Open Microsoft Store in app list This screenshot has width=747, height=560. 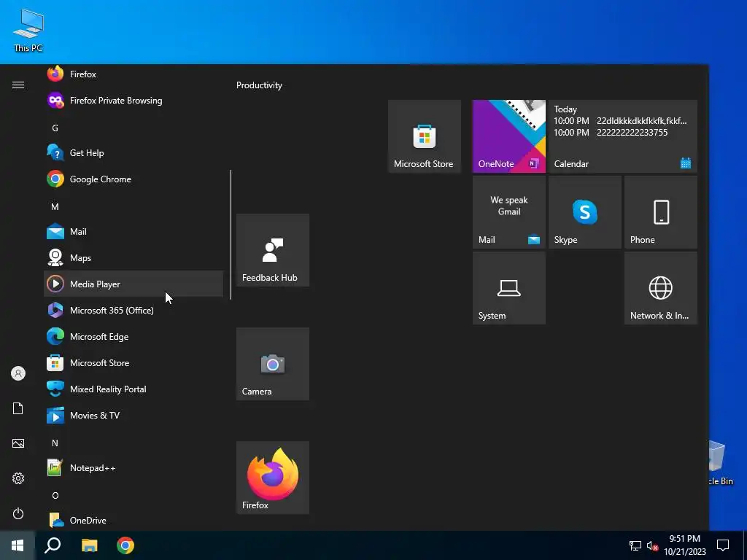coord(133,363)
